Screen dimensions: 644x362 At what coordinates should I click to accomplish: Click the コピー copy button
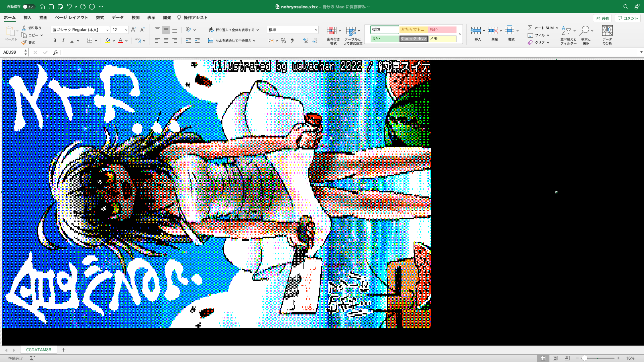pyautogui.click(x=32, y=35)
